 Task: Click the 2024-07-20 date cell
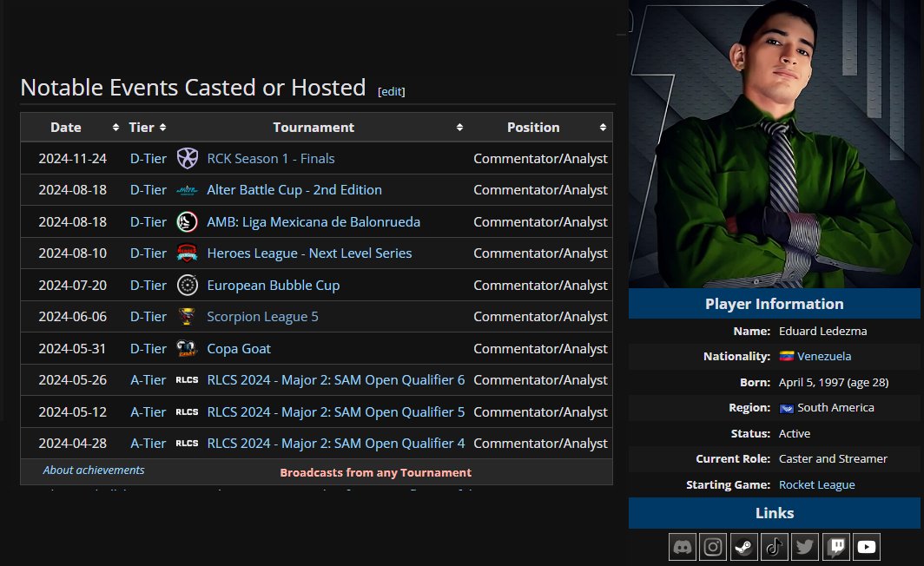tap(73, 285)
